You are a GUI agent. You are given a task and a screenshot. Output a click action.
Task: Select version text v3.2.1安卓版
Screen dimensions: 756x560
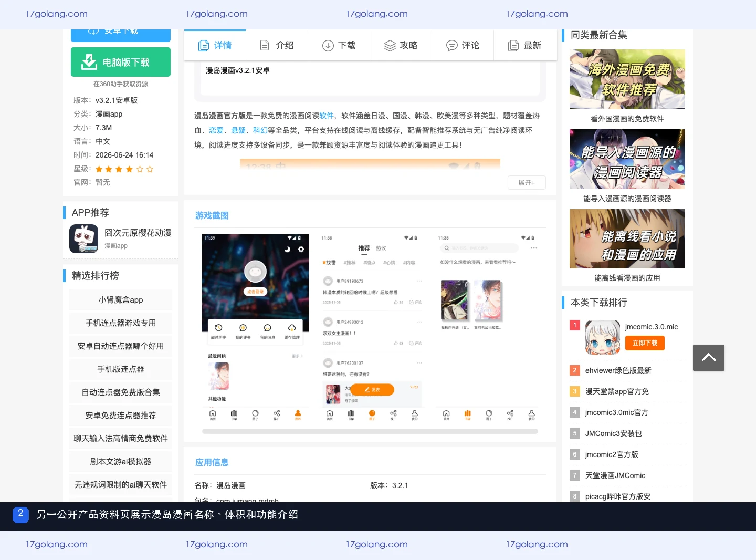click(117, 100)
